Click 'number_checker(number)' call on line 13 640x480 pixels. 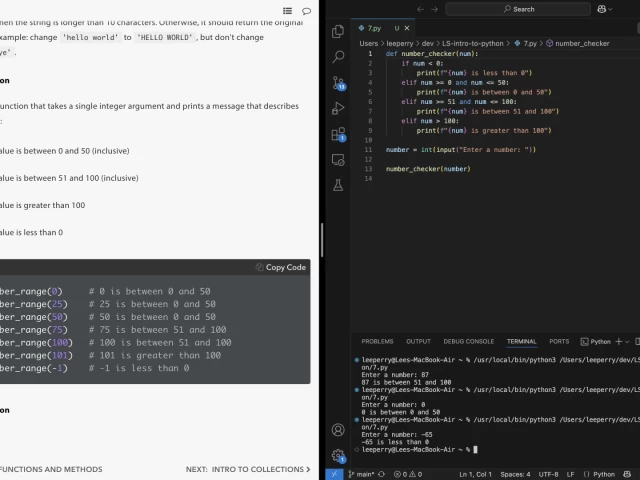point(428,169)
